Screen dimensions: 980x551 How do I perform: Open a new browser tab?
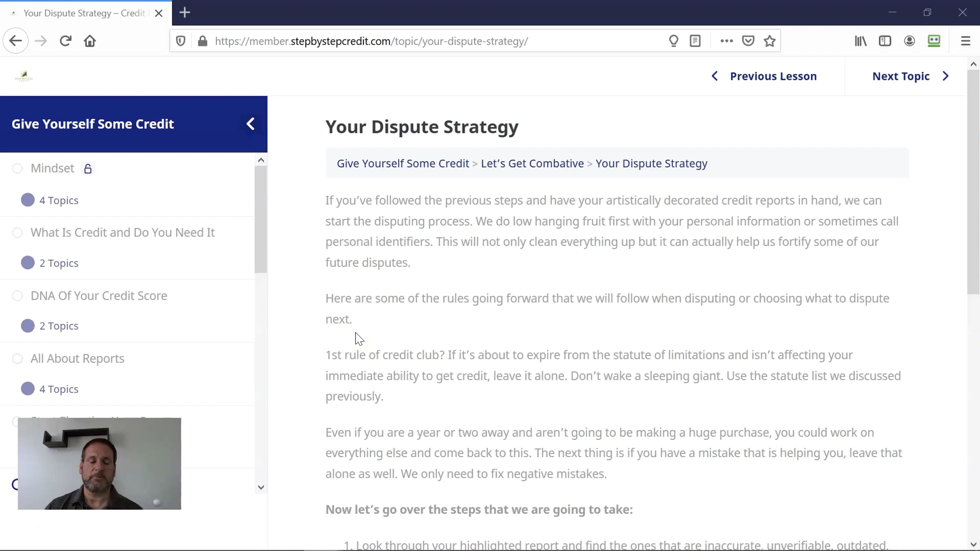[x=185, y=13]
